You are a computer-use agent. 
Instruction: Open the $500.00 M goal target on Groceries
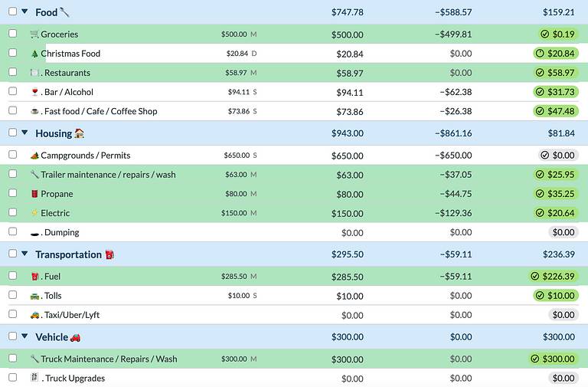[239, 34]
